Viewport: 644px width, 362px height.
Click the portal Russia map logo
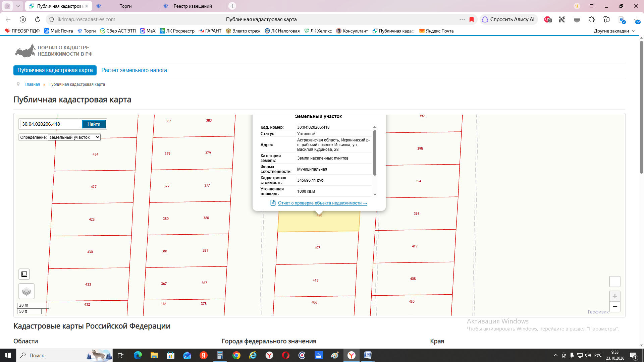click(x=25, y=51)
